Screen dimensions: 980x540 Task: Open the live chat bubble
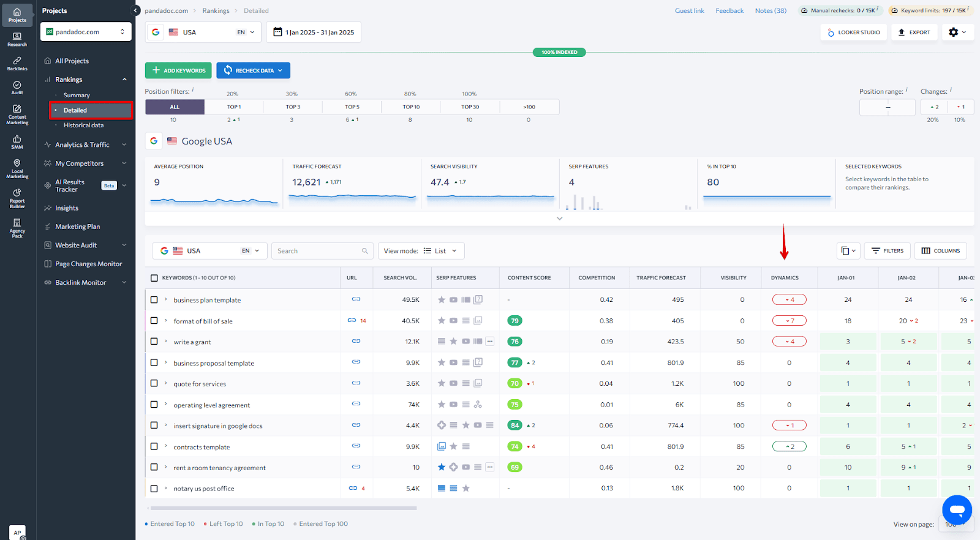tap(957, 510)
